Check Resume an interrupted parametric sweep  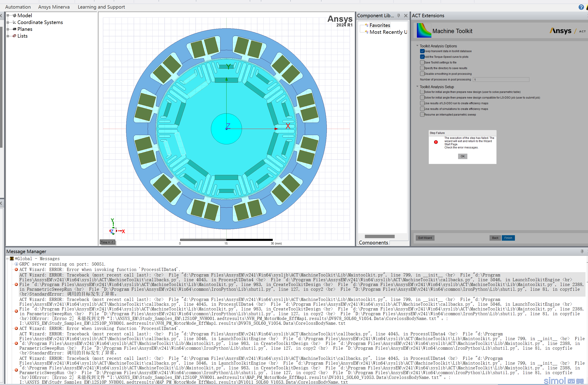[422, 115]
